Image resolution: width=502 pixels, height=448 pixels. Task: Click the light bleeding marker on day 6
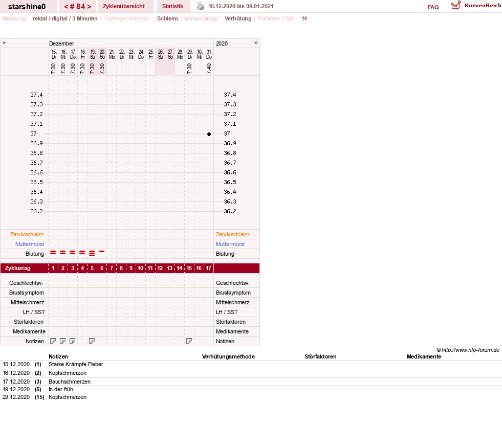click(101, 252)
